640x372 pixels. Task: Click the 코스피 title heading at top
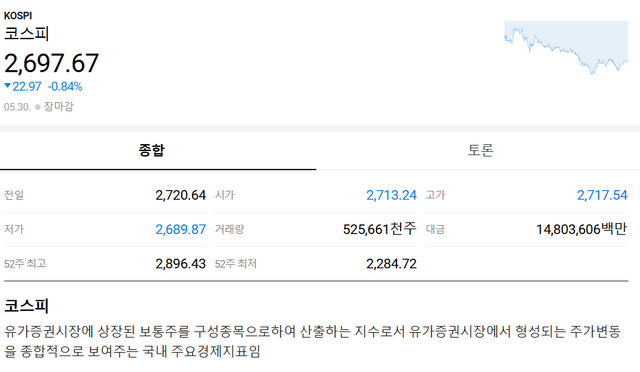pyautogui.click(x=27, y=33)
